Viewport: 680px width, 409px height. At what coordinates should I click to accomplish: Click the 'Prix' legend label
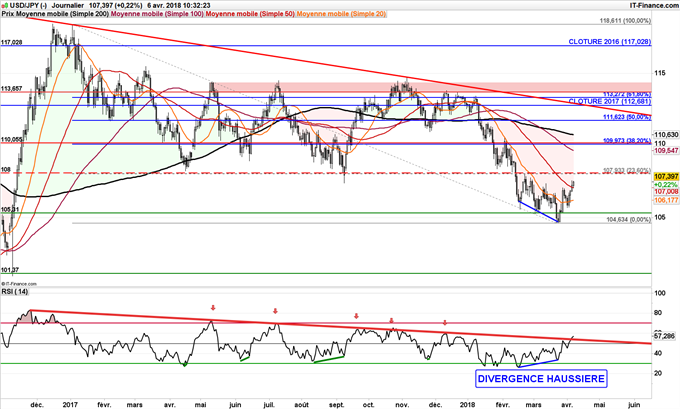(x=7, y=14)
